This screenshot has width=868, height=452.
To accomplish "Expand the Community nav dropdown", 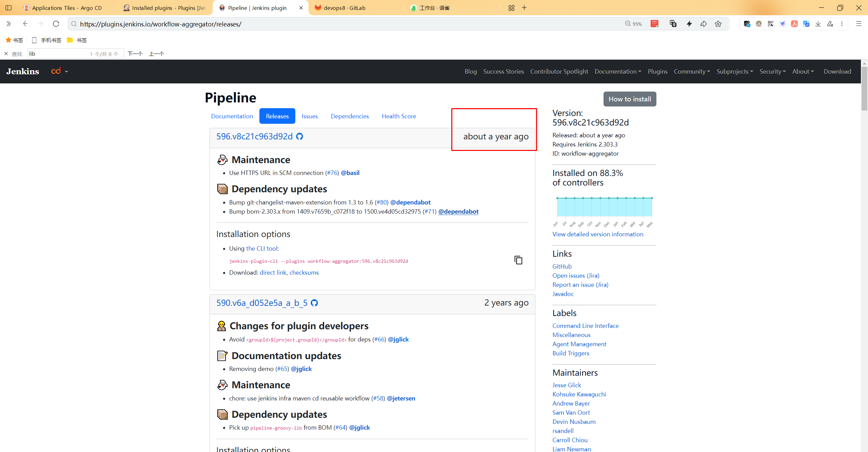I will tap(692, 71).
